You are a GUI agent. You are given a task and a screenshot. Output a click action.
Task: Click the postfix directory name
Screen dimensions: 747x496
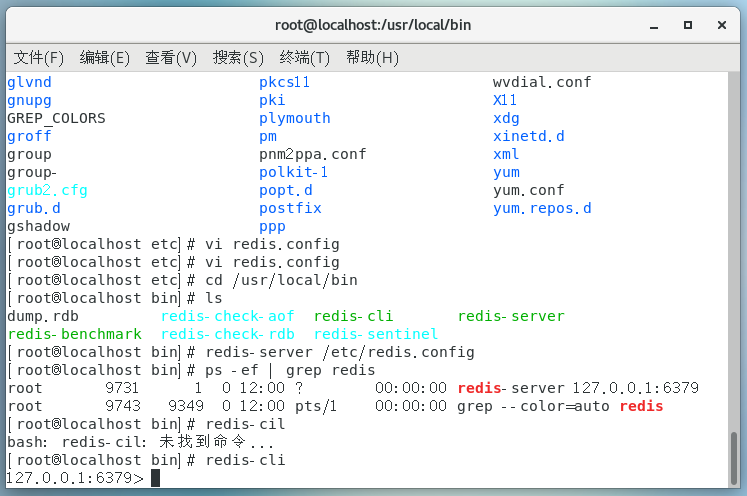[x=290, y=208]
